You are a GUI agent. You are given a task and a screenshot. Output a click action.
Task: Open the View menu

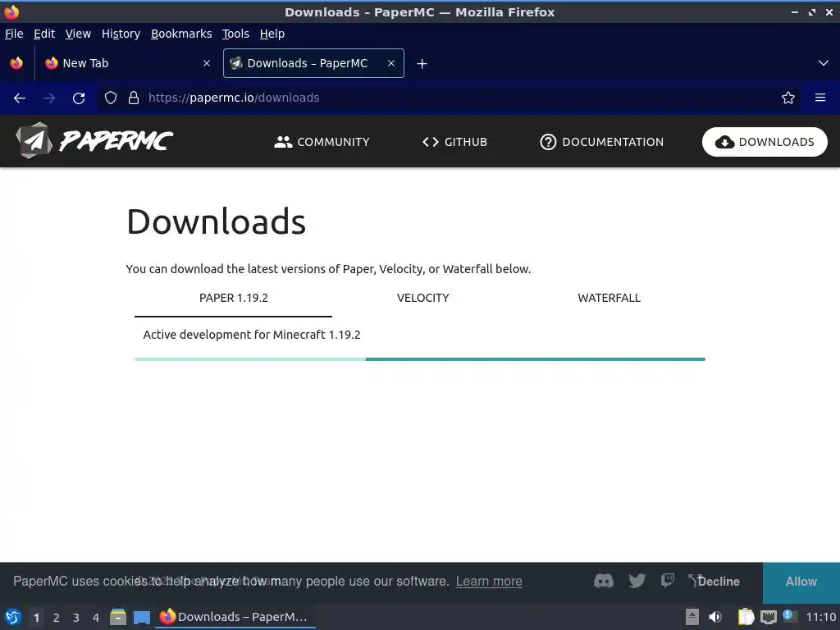point(78,34)
